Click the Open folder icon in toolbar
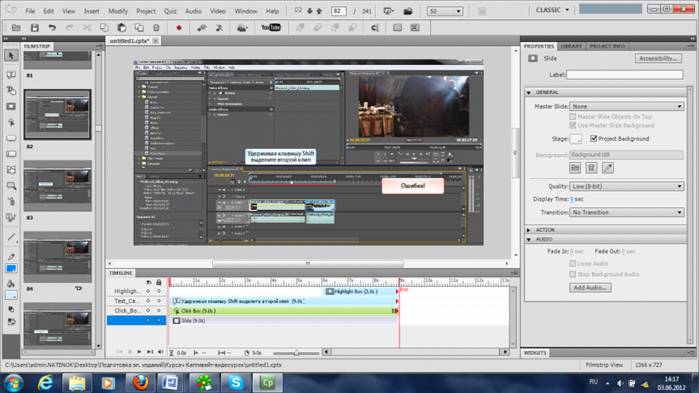 pyautogui.click(x=16, y=28)
